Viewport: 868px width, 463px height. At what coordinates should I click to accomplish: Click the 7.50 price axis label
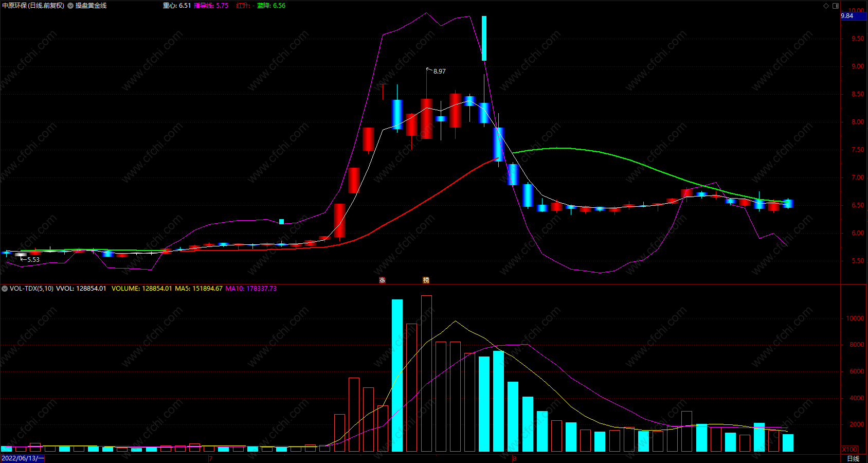[858, 150]
